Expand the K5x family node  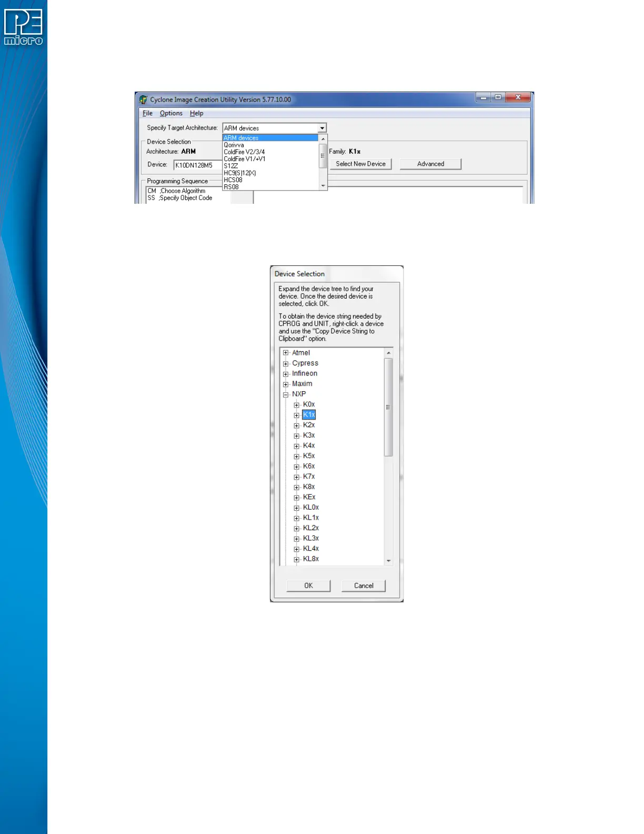coord(297,456)
